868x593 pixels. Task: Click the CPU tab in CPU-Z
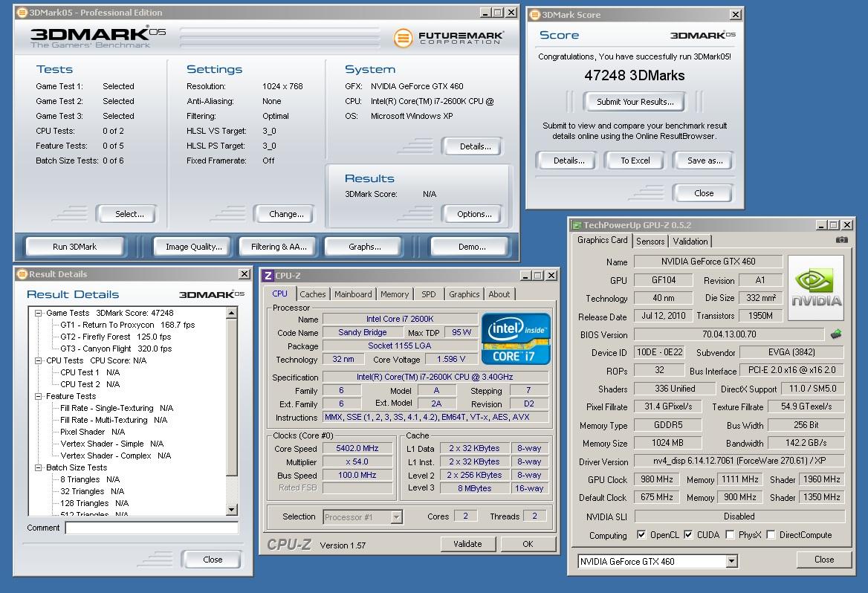[280, 294]
